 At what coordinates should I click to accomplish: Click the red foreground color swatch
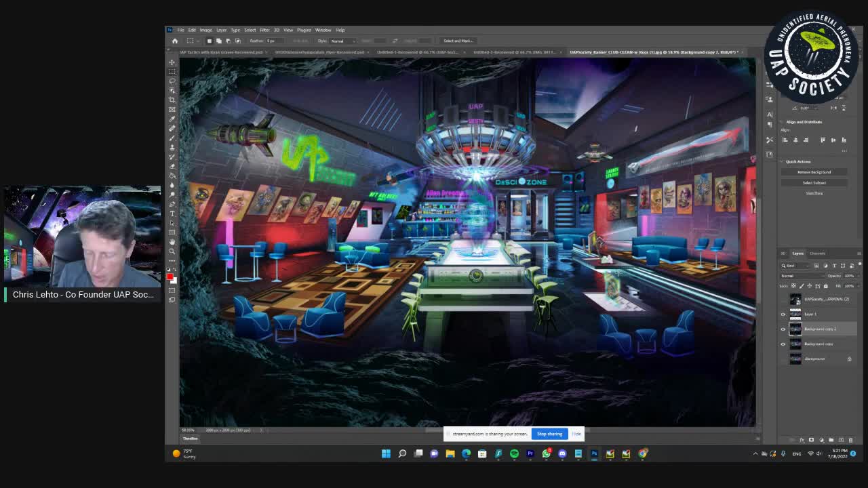(x=170, y=276)
